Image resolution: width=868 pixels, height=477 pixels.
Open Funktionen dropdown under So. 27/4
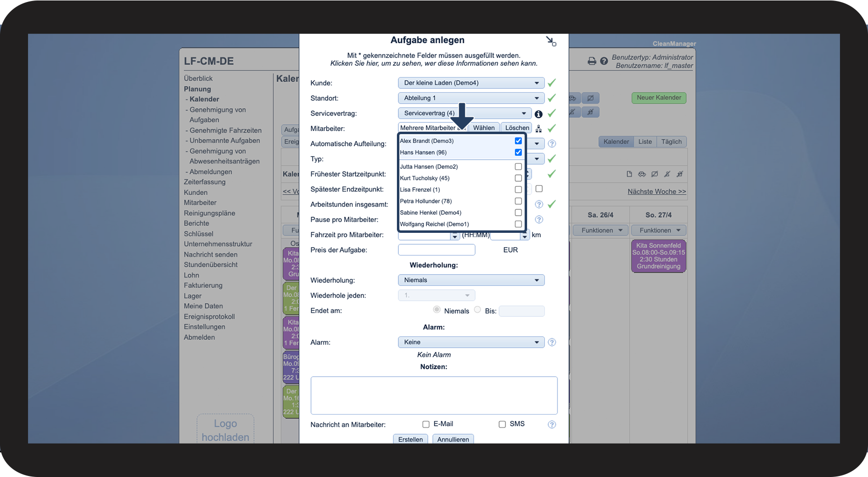(x=658, y=230)
